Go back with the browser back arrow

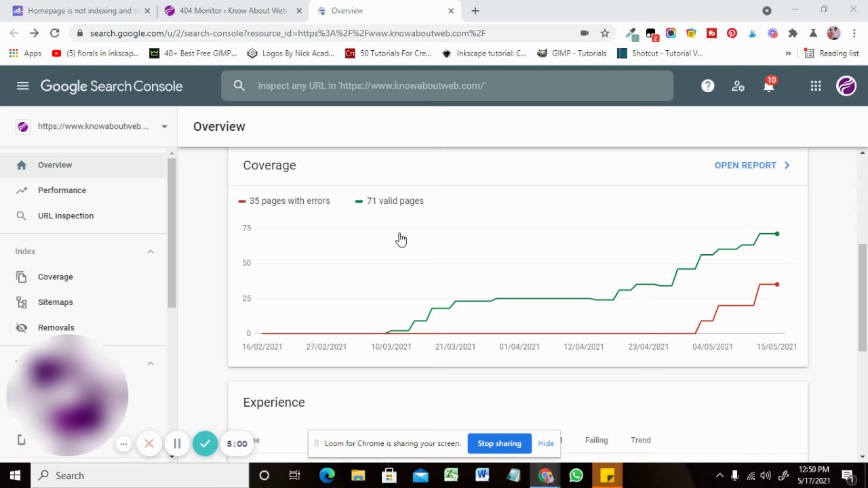14,33
